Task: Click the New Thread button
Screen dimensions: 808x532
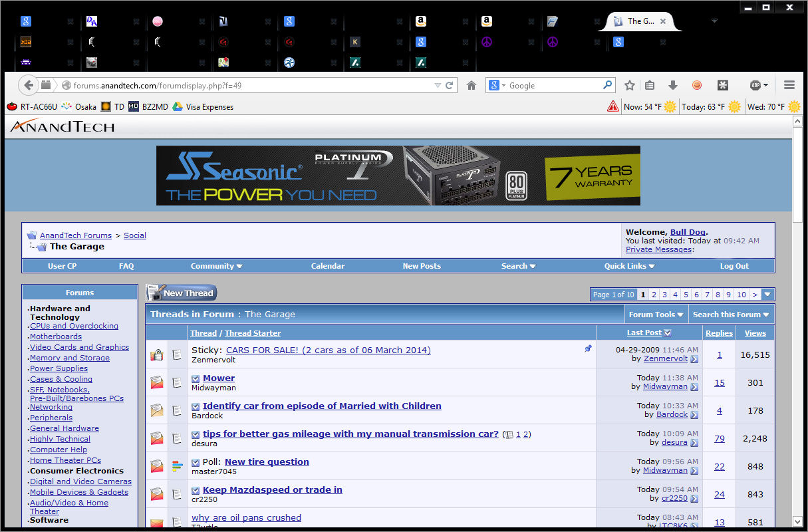Action: pyautogui.click(x=182, y=293)
